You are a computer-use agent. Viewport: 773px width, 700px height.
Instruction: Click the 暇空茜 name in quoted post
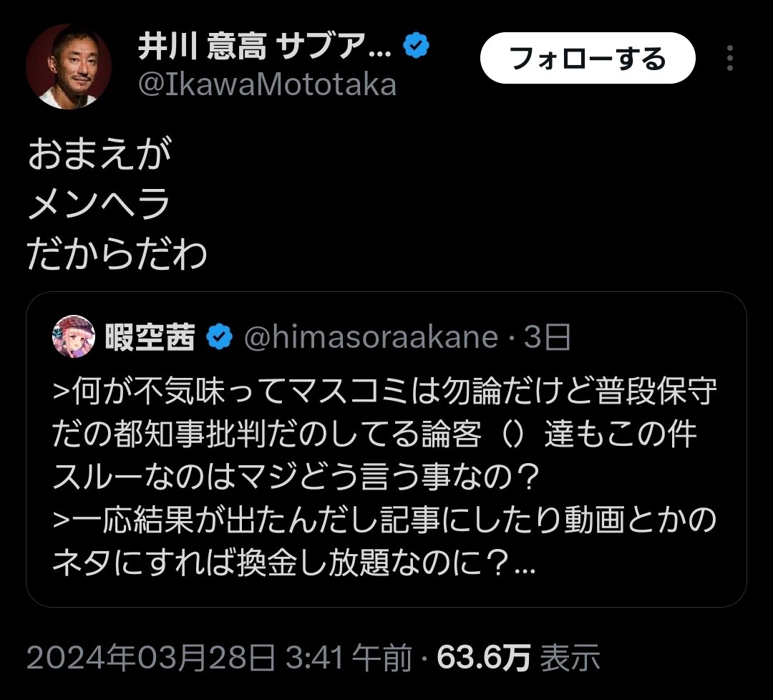pos(150,338)
